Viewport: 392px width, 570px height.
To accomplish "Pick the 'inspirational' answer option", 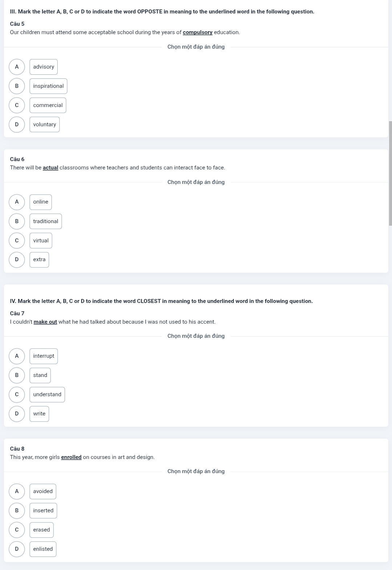I will [x=48, y=86].
